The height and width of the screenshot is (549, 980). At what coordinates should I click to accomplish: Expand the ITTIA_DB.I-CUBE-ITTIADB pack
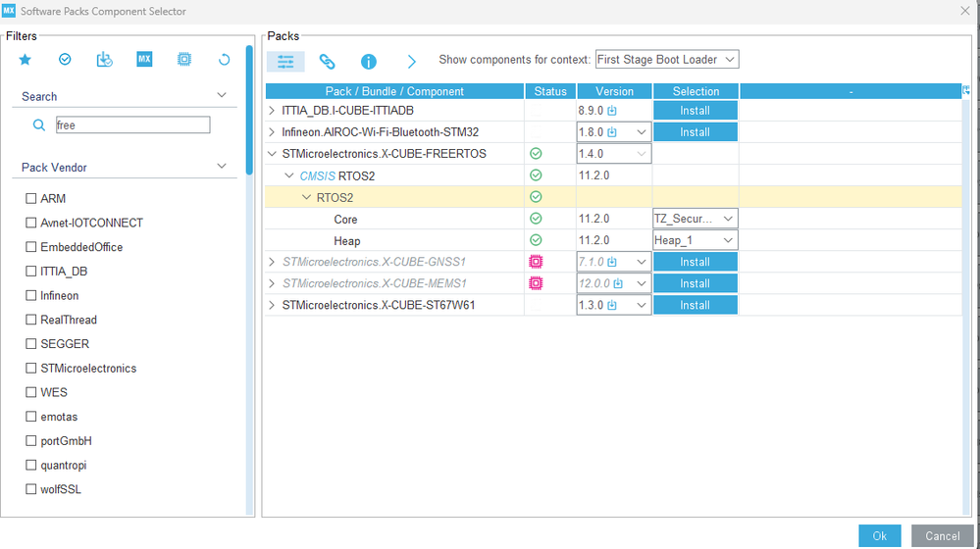pyautogui.click(x=272, y=111)
